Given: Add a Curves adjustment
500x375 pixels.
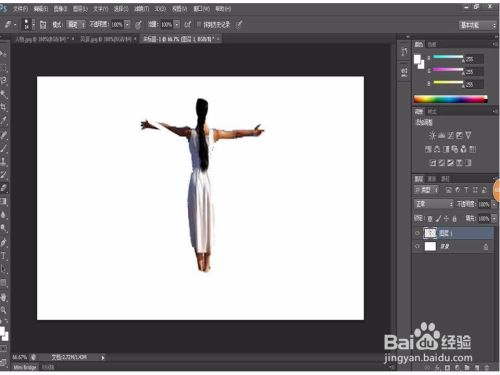Looking at the screenshot, I should tap(450, 135).
